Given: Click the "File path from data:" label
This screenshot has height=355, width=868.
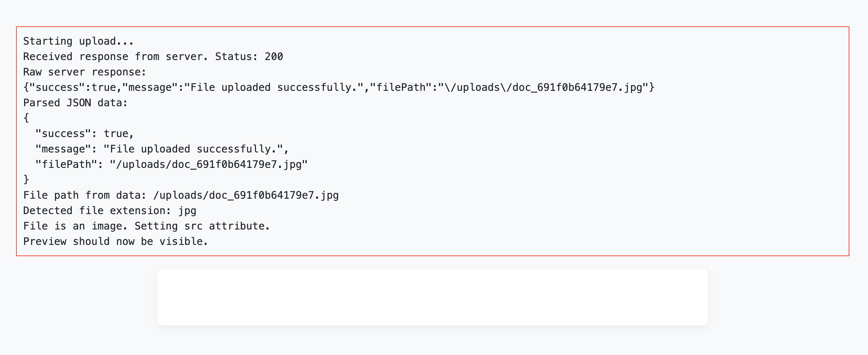Looking at the screenshot, I should pos(85,195).
